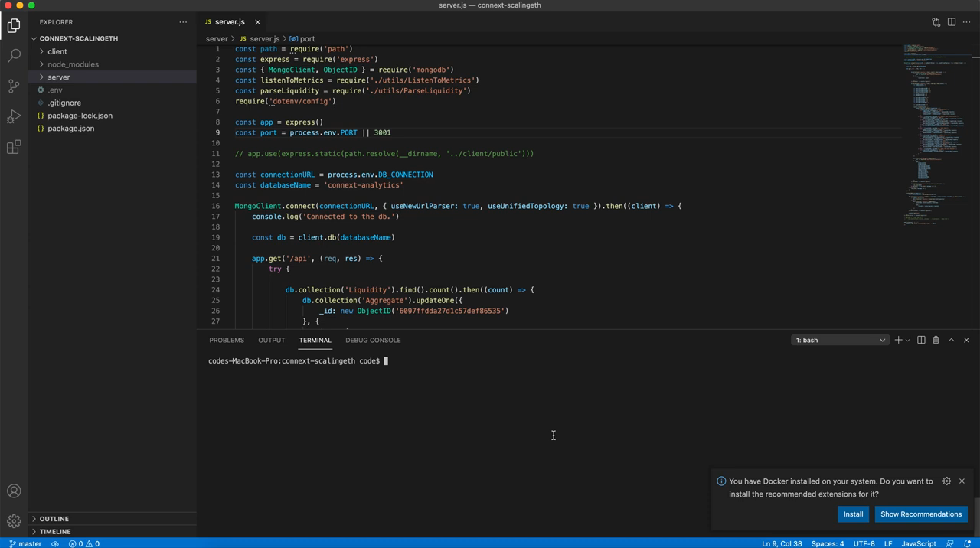Open the Search view in activity bar
Image resolution: width=980 pixels, height=548 pixels.
pos(14,56)
